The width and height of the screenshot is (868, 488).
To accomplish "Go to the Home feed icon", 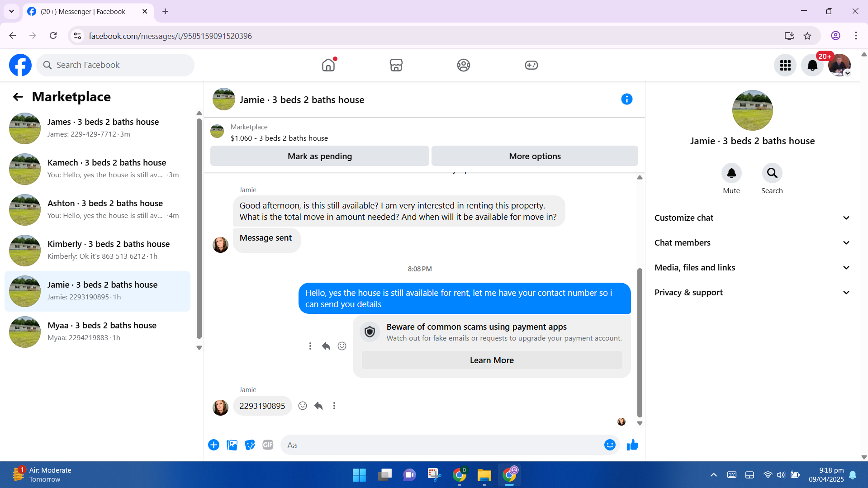I will click(328, 65).
